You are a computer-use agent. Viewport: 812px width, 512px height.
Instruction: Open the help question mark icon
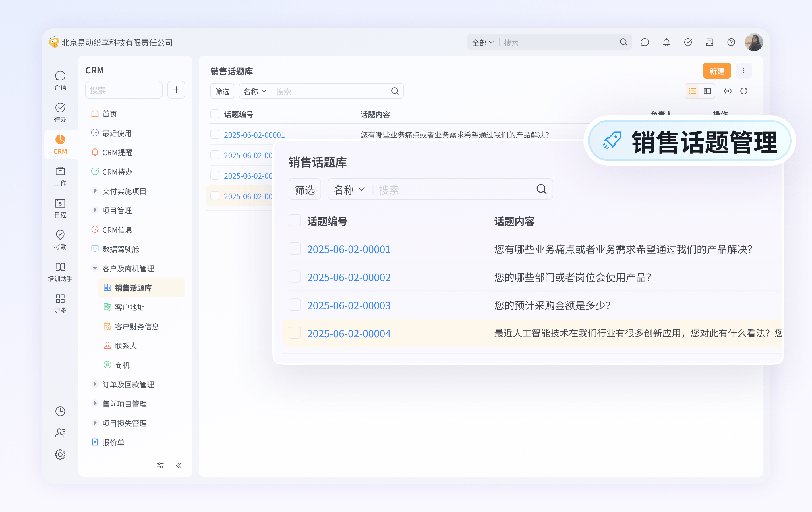731,42
